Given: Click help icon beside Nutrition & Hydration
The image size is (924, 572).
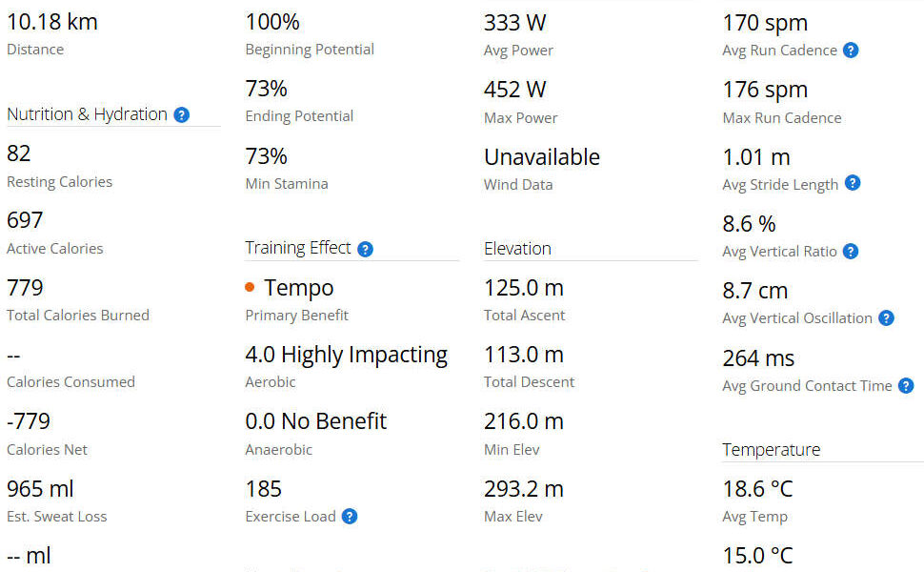Looking at the screenshot, I should coord(181,114).
